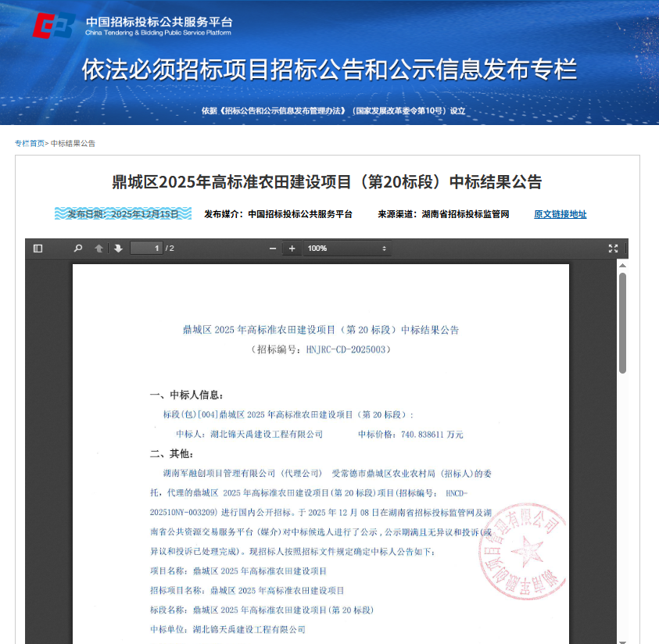Toggle the PDF sidebar panel
The image size is (659, 644).
click(36, 248)
